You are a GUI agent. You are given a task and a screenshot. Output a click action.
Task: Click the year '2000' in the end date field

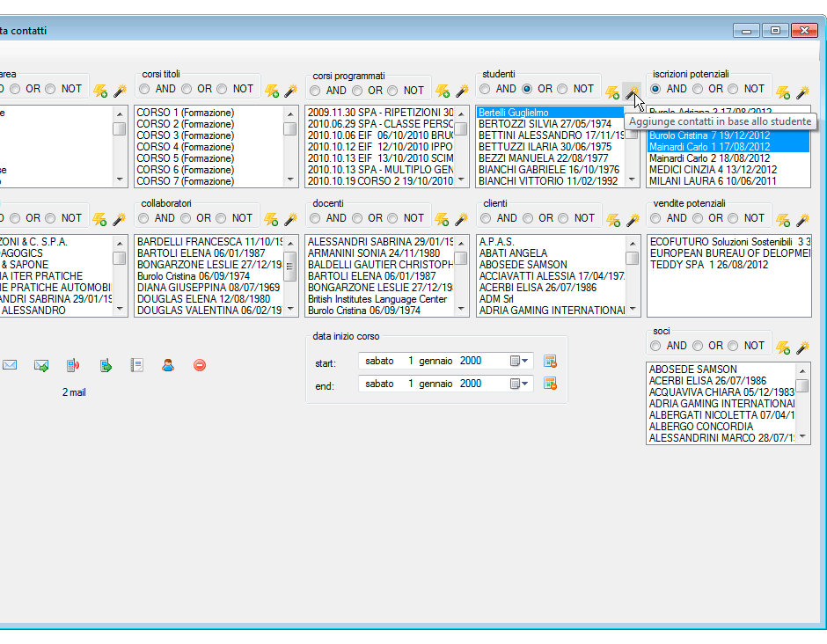tap(471, 384)
